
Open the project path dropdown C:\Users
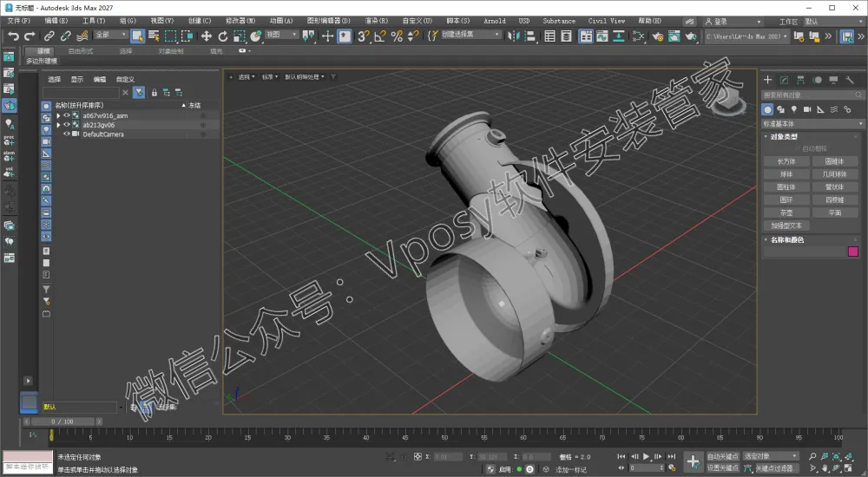click(746, 36)
